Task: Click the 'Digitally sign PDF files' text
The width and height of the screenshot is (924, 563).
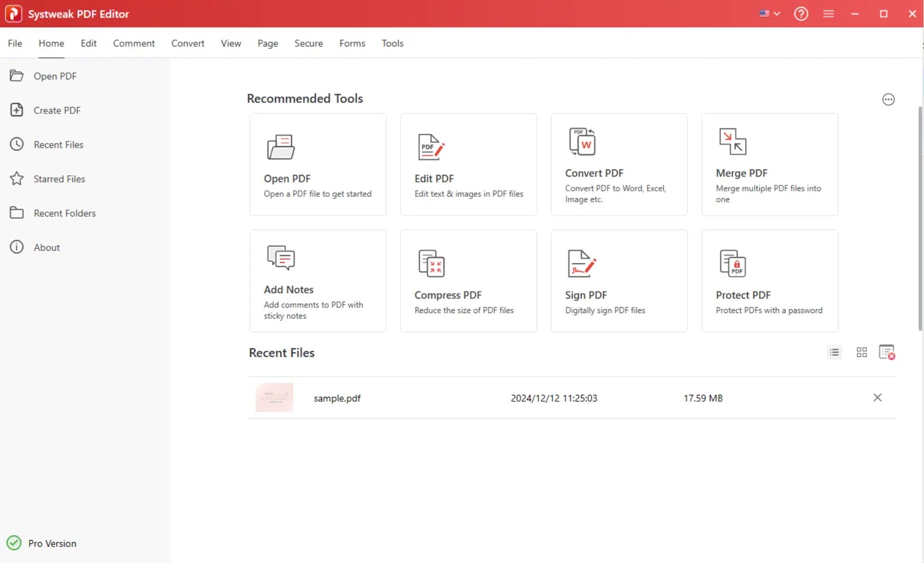Action: click(605, 310)
